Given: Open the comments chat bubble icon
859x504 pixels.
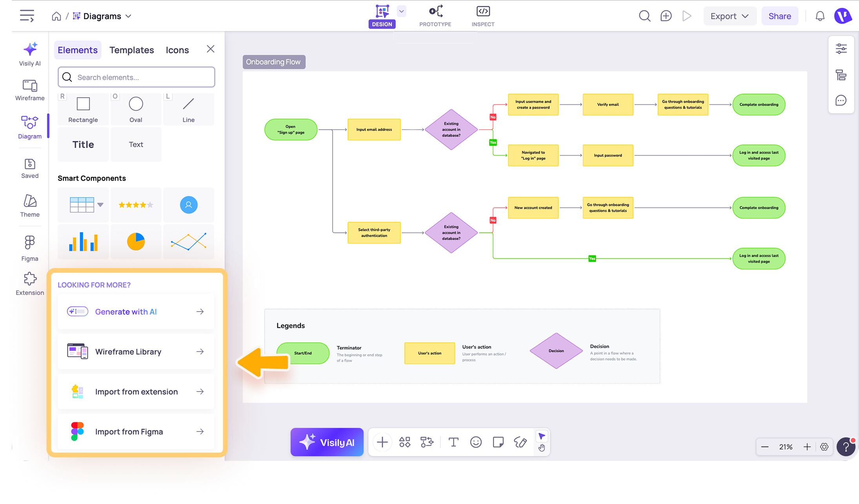Looking at the screenshot, I should pyautogui.click(x=841, y=100).
